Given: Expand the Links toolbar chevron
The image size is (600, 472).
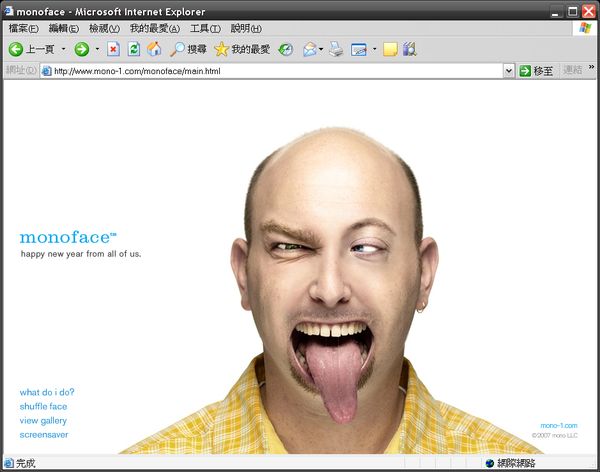Looking at the screenshot, I should tap(592, 67).
